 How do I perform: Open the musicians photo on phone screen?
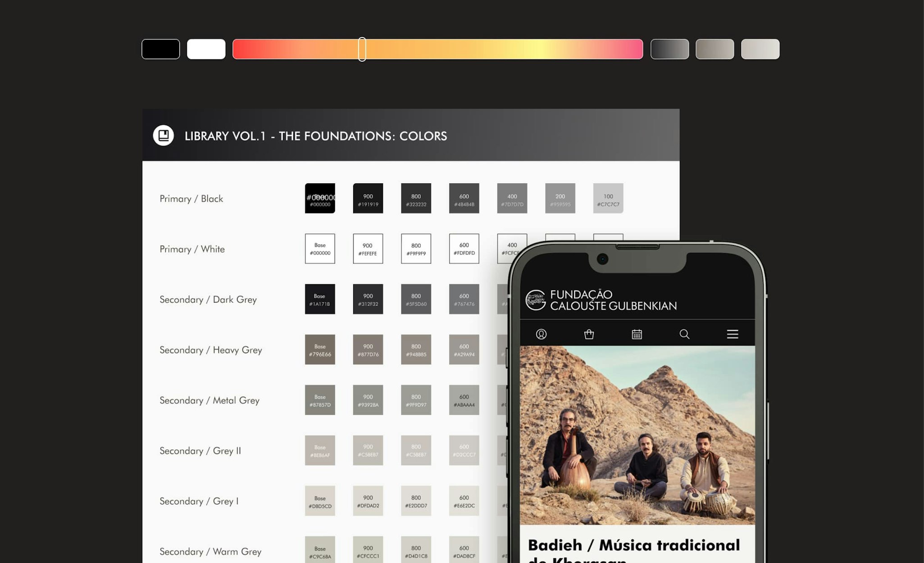point(637,435)
